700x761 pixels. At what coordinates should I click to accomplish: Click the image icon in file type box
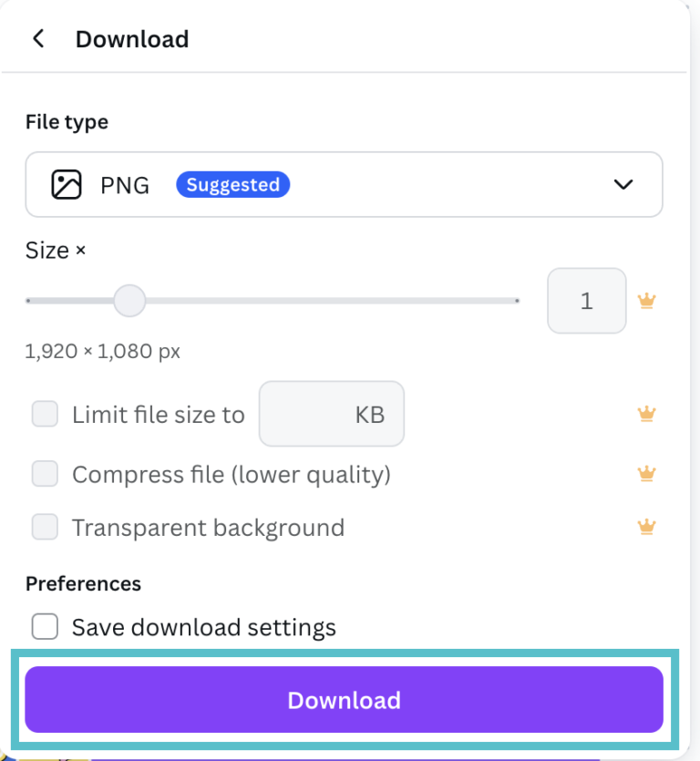click(67, 184)
